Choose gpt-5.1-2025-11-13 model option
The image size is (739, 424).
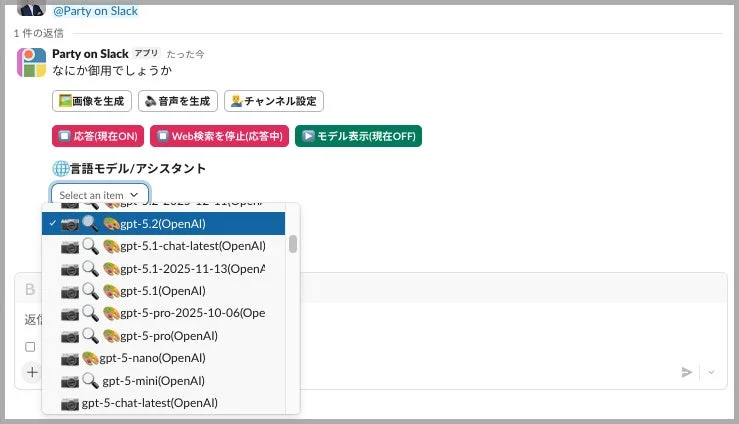(164, 269)
